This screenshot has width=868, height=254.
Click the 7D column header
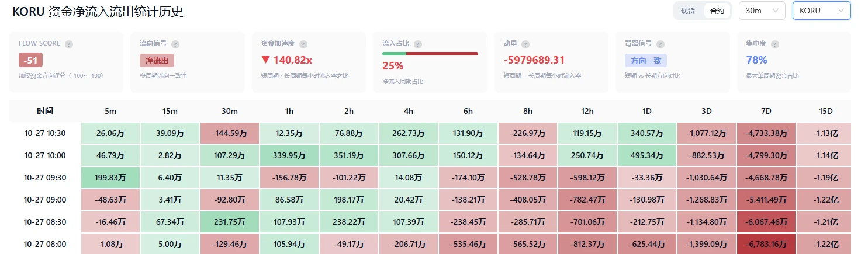tap(766, 111)
